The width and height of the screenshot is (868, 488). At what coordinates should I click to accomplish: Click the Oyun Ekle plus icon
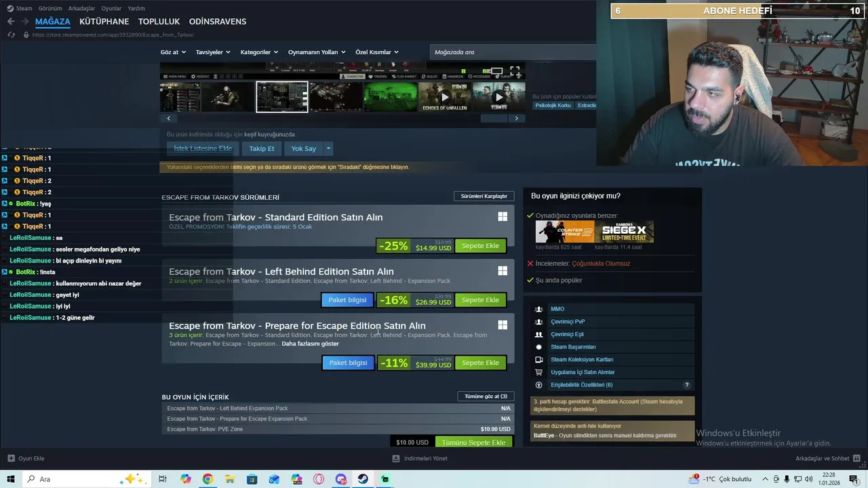(x=11, y=458)
